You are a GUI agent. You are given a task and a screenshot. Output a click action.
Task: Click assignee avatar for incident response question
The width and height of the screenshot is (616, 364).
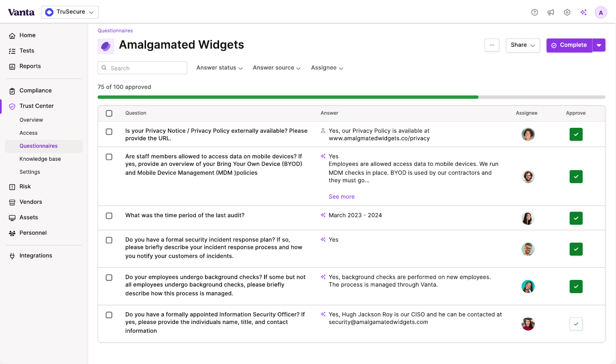[x=528, y=249]
